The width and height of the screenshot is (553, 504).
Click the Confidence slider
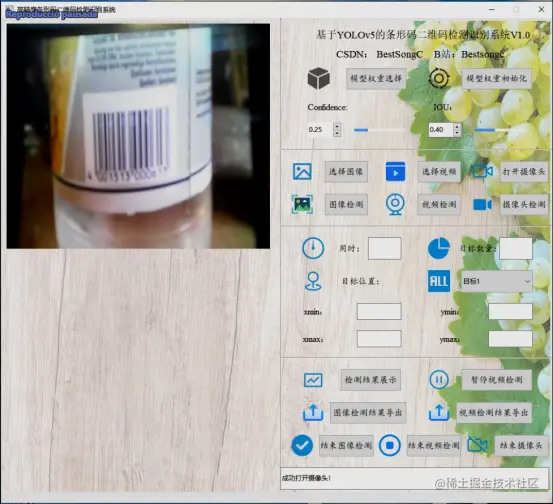coord(379,130)
